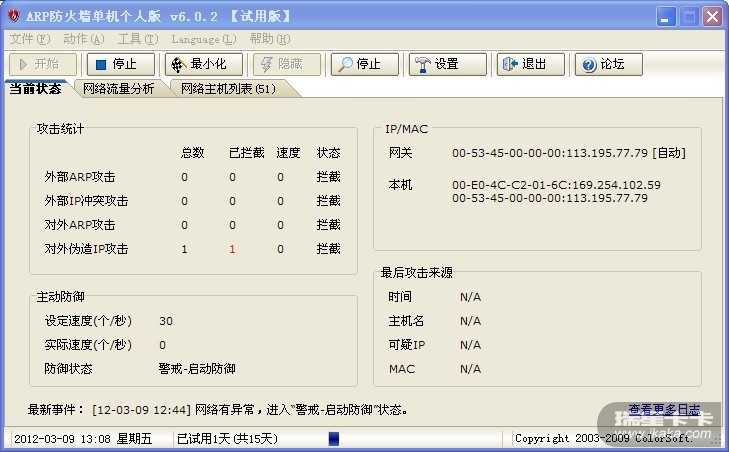Click the magnifier 停止 scan button
The width and height of the screenshot is (729, 452).
pyautogui.click(x=365, y=64)
